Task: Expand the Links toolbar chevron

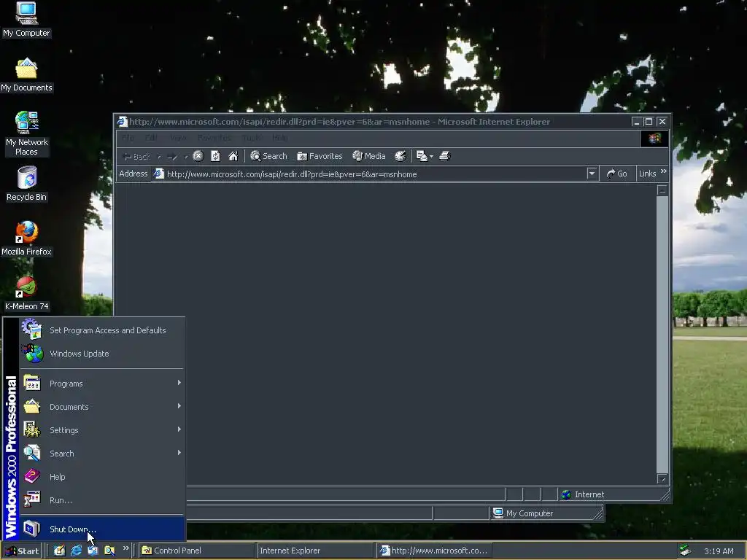Action: pyautogui.click(x=664, y=171)
